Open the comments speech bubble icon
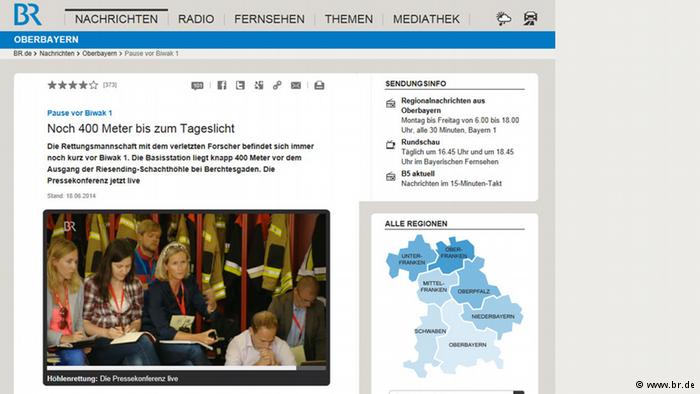Viewport: 700px width, 394px height. (197, 85)
